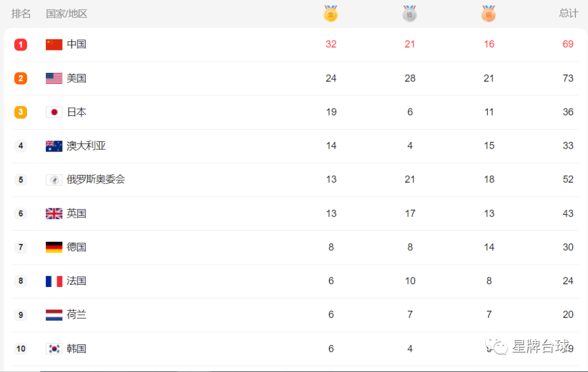Open the 俄罗斯奥委会 country entry
588x372 pixels.
[96, 179]
